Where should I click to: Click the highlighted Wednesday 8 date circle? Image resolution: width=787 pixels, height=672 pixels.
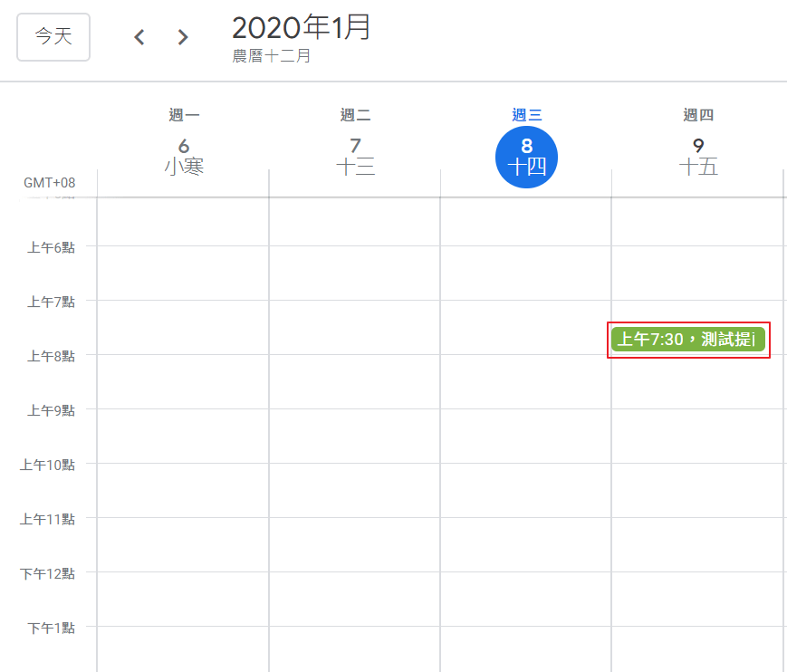click(526, 157)
